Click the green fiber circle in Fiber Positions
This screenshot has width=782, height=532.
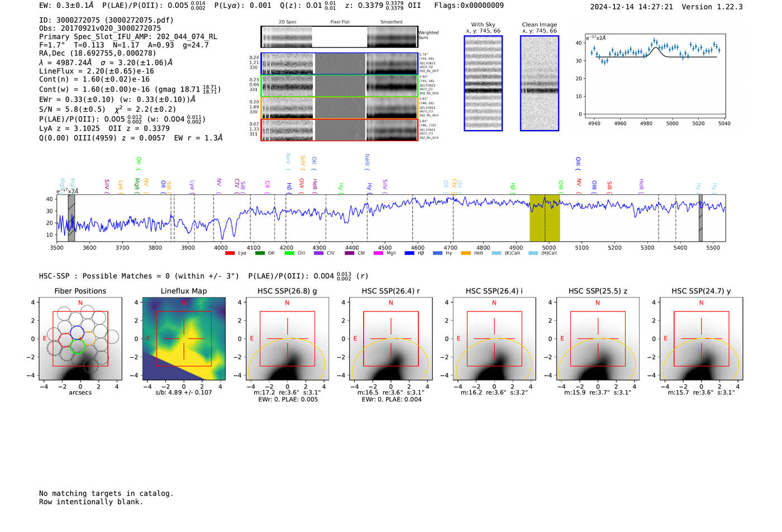78,347
